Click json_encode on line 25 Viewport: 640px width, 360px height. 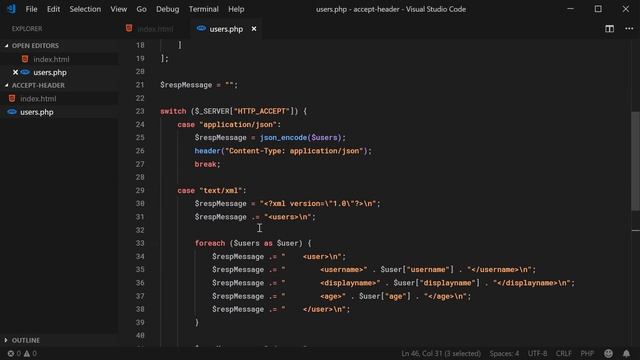point(283,138)
